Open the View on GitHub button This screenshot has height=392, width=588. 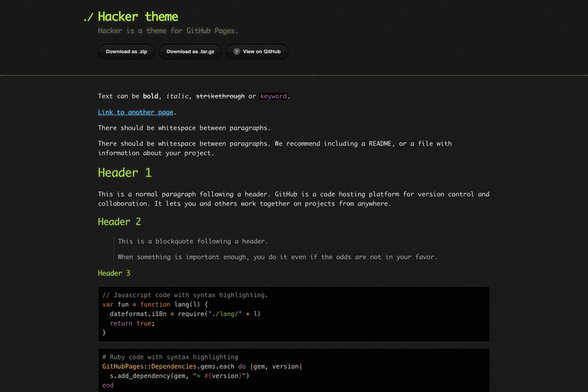(257, 51)
